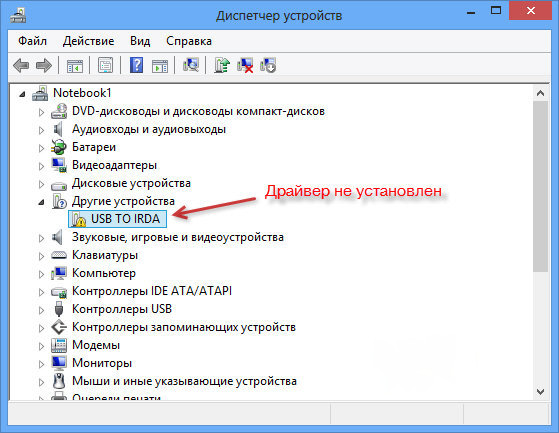Select the USB TO IRDA device
This screenshot has height=433, width=559.
tap(117, 219)
